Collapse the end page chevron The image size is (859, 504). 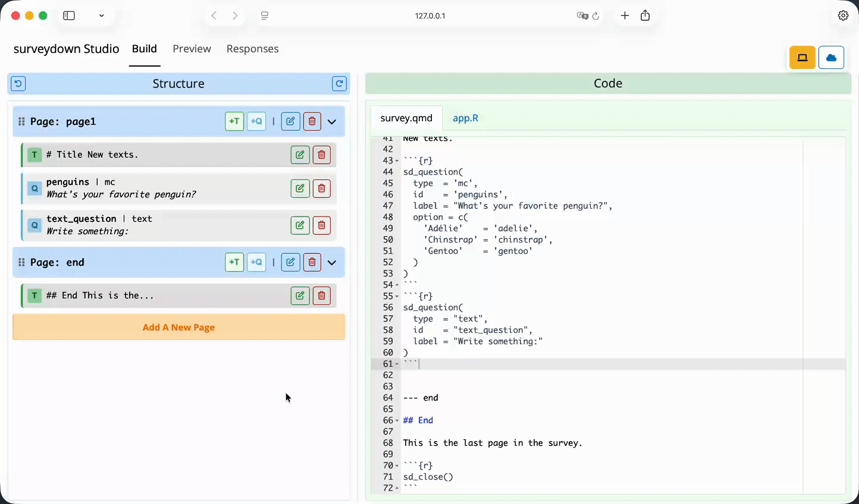[x=332, y=263]
